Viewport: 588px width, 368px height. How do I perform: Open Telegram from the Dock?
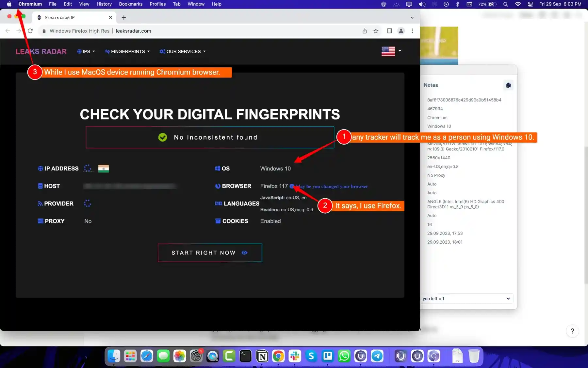pyautogui.click(x=376, y=356)
